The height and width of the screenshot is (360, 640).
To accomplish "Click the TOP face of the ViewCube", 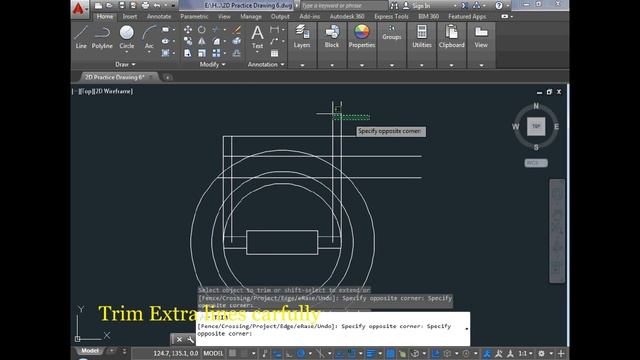I will pos(536,126).
